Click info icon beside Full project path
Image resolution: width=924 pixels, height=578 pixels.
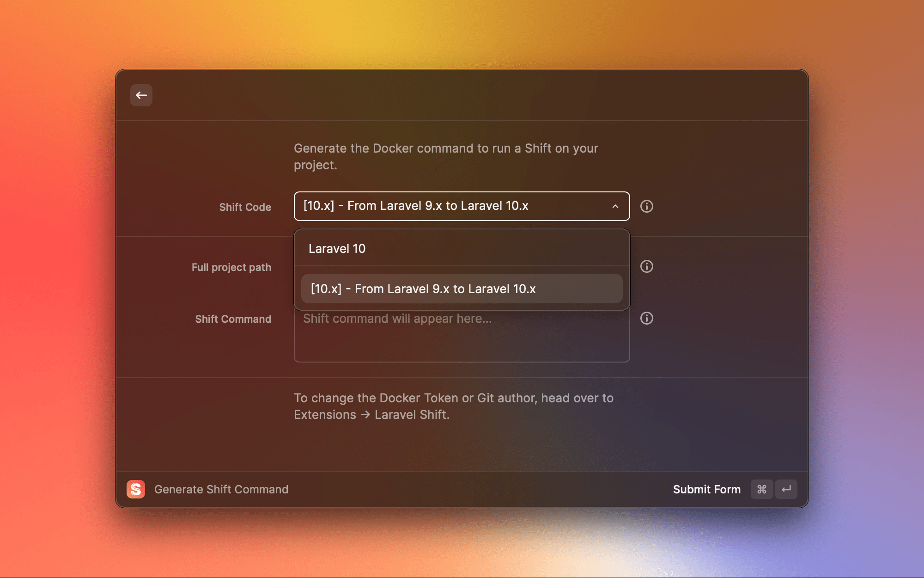click(x=646, y=266)
